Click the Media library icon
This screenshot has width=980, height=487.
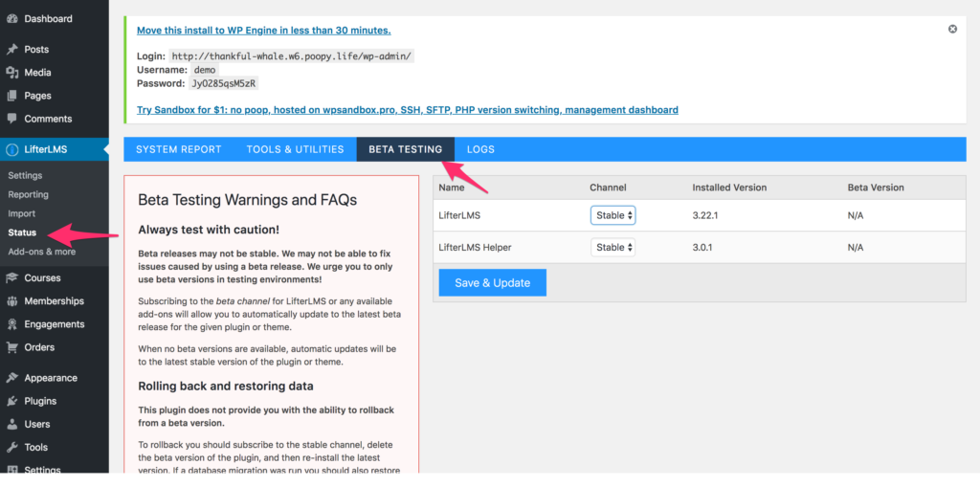click(x=11, y=73)
